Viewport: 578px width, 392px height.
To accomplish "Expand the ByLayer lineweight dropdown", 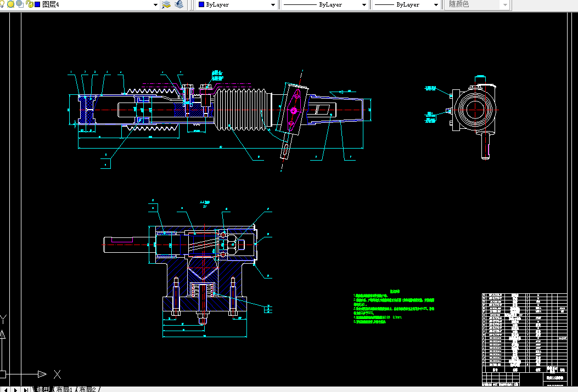I will (436, 4).
